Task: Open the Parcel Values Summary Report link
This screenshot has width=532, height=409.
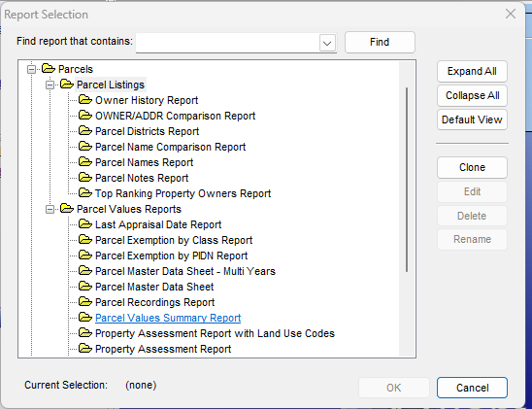Action: coord(168,318)
